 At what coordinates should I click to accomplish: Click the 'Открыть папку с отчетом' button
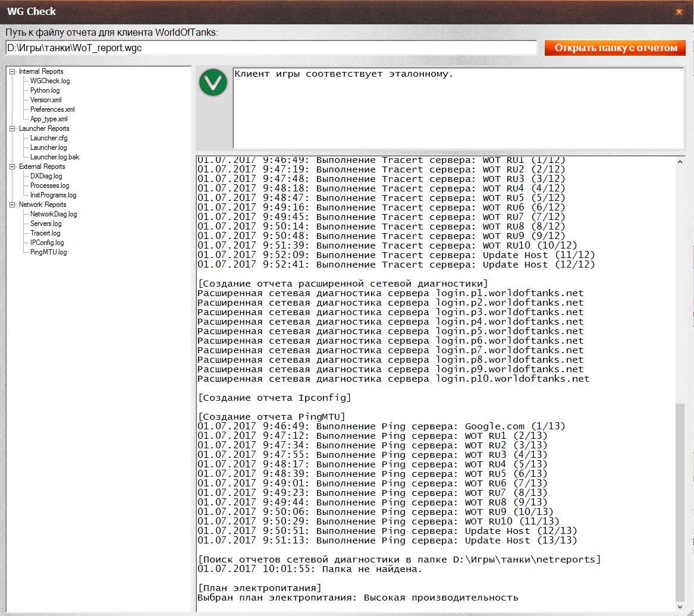(615, 48)
